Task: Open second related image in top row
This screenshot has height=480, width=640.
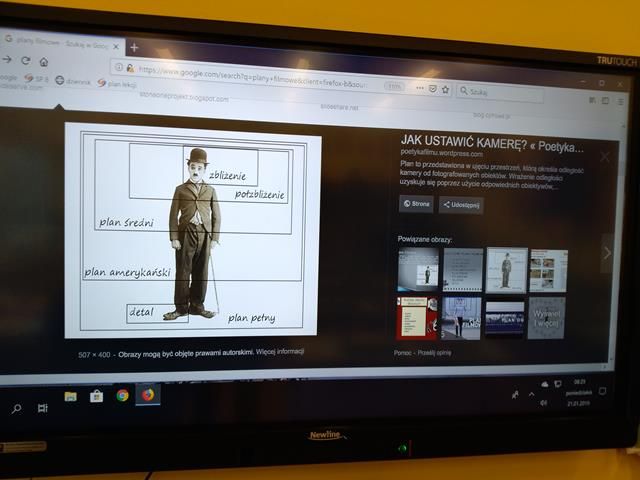Action: [463, 270]
